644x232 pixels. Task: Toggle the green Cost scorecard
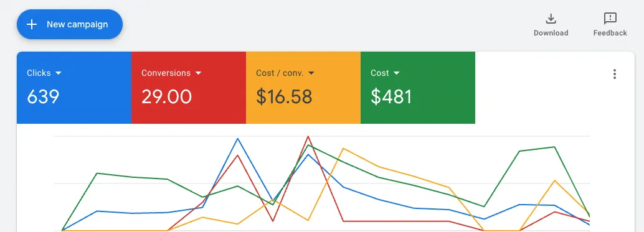pos(418,87)
